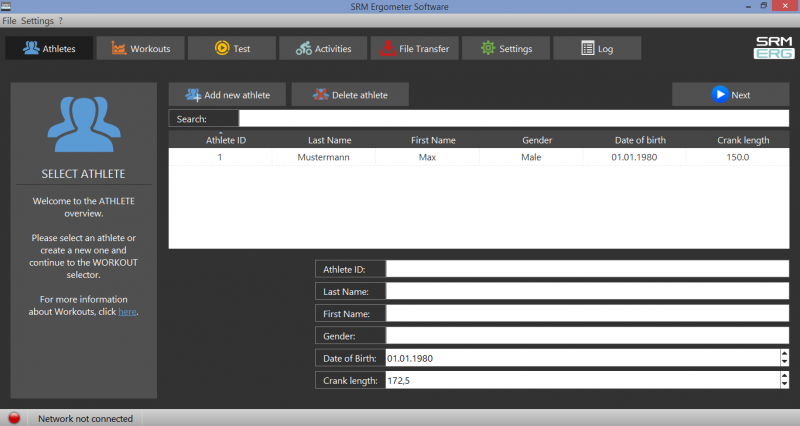Open the File menu
Image resolution: width=800 pixels, height=426 pixels.
pos(9,21)
